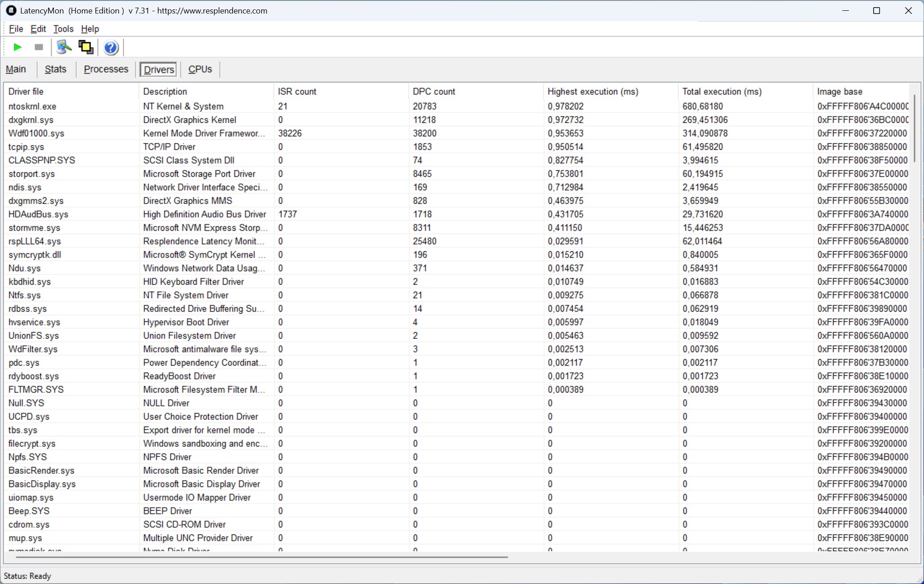This screenshot has height=584, width=924.
Task: Select the ntoskrnl.exe driver row
Action: coord(32,107)
